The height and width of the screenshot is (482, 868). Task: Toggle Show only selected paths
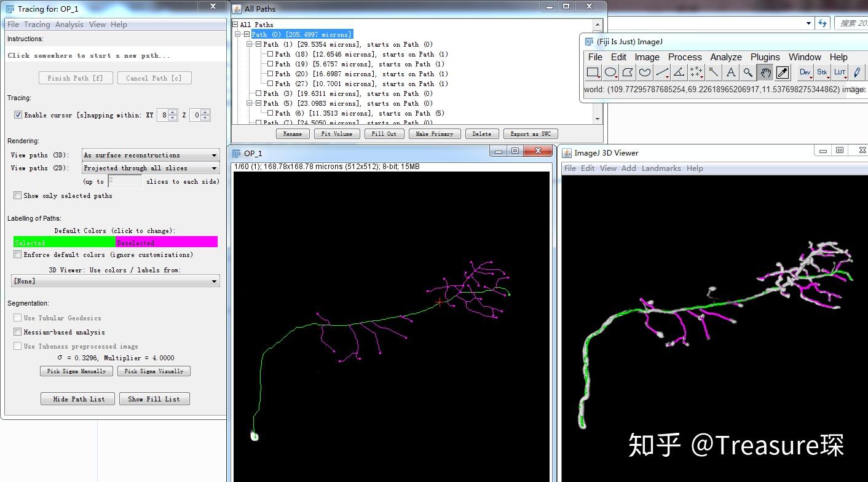(x=18, y=195)
